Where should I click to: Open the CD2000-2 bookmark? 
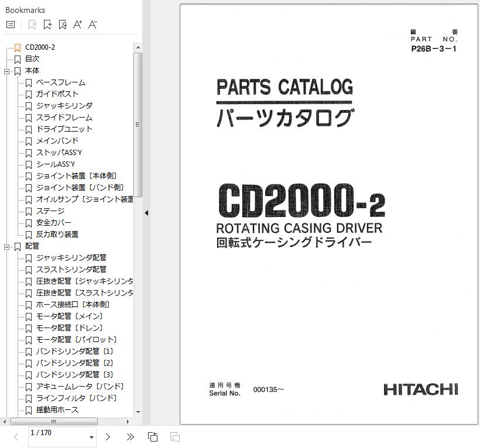pos(40,47)
